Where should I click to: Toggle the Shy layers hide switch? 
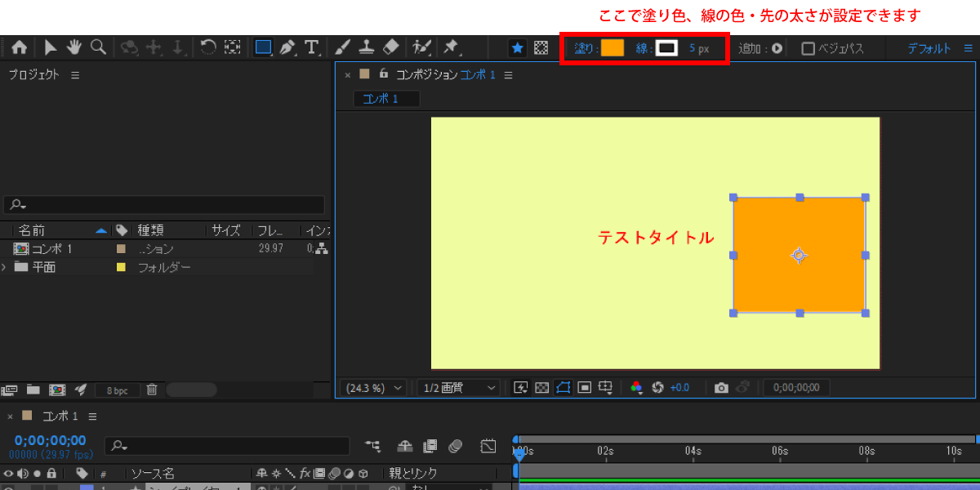(x=404, y=446)
